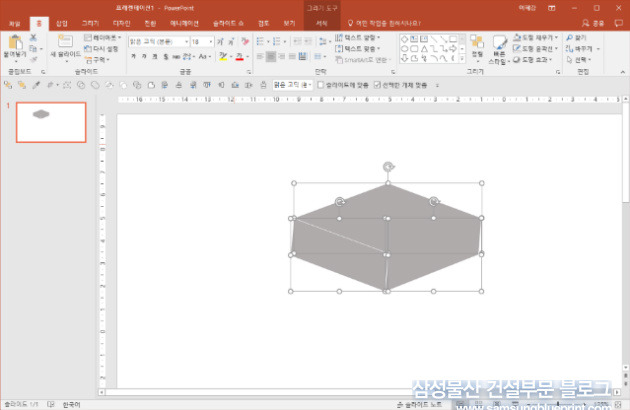
Task: Select left text alignment
Action: pos(260,57)
